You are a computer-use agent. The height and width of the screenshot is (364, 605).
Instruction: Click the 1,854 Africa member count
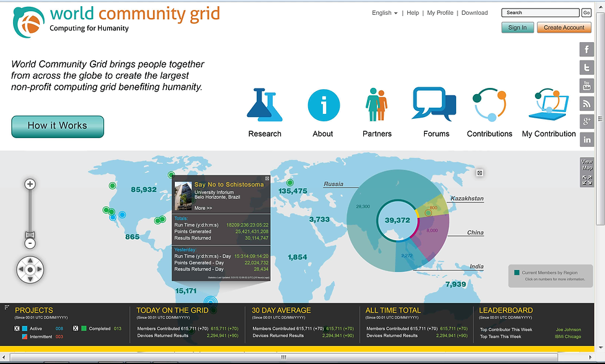coord(298,257)
